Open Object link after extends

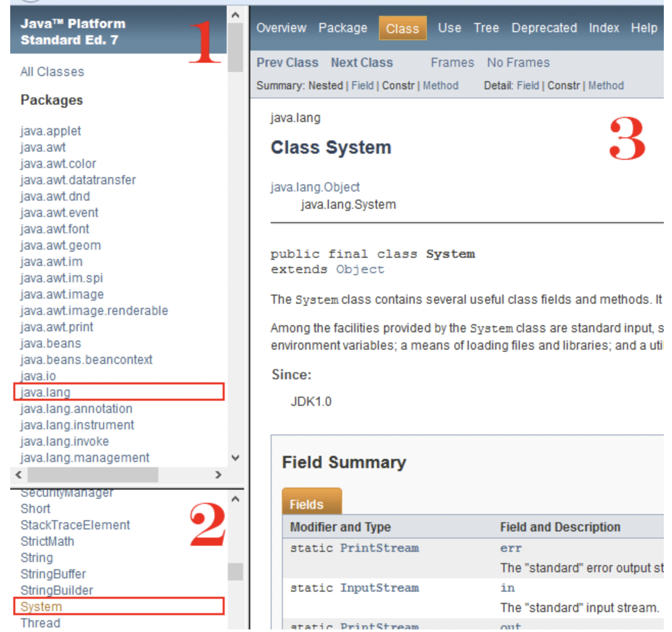pos(360,270)
